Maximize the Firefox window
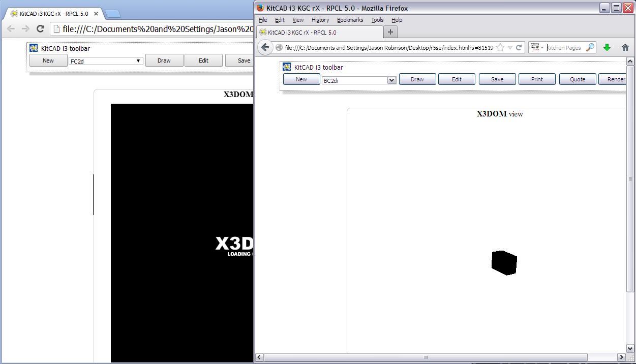The height and width of the screenshot is (364, 636). [x=616, y=8]
